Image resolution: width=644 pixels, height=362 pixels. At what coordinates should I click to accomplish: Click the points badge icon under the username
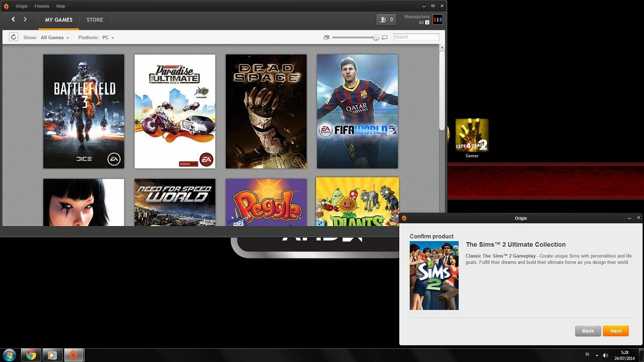[x=427, y=23]
